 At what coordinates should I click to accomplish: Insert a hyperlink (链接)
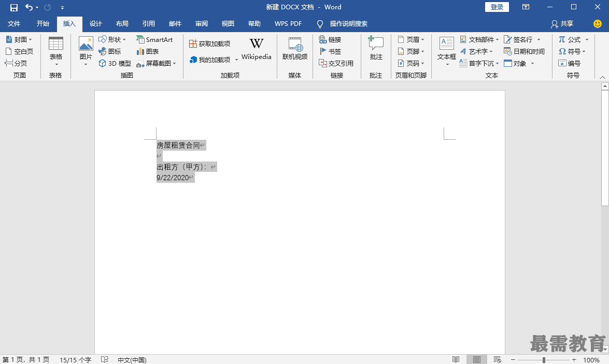[x=330, y=39]
